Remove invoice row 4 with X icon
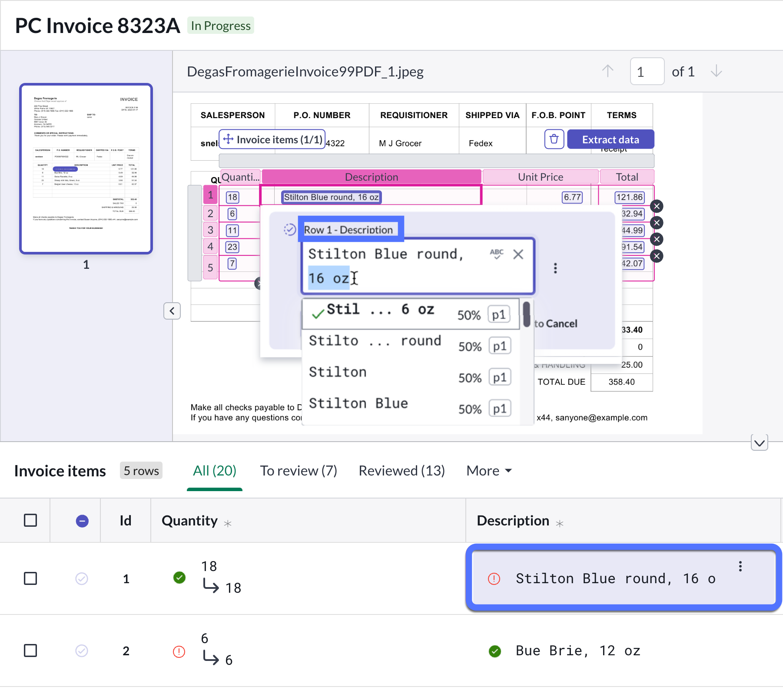This screenshot has width=783, height=700. [657, 256]
